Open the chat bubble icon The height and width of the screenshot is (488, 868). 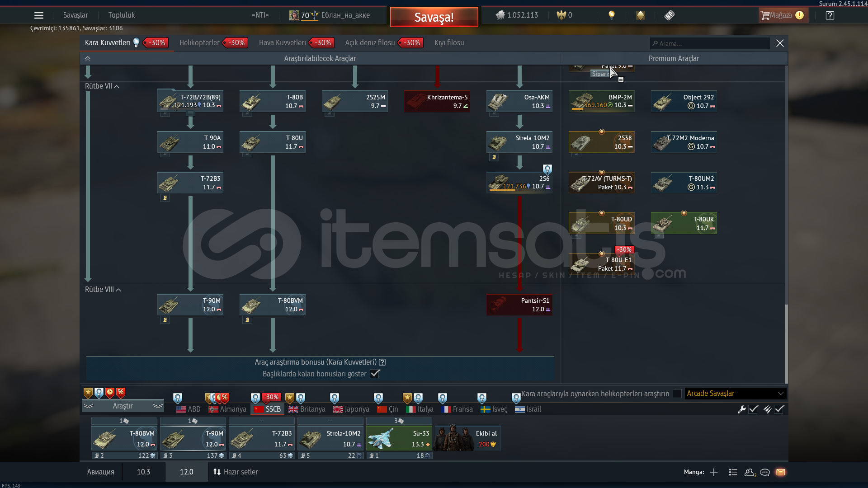point(765,472)
